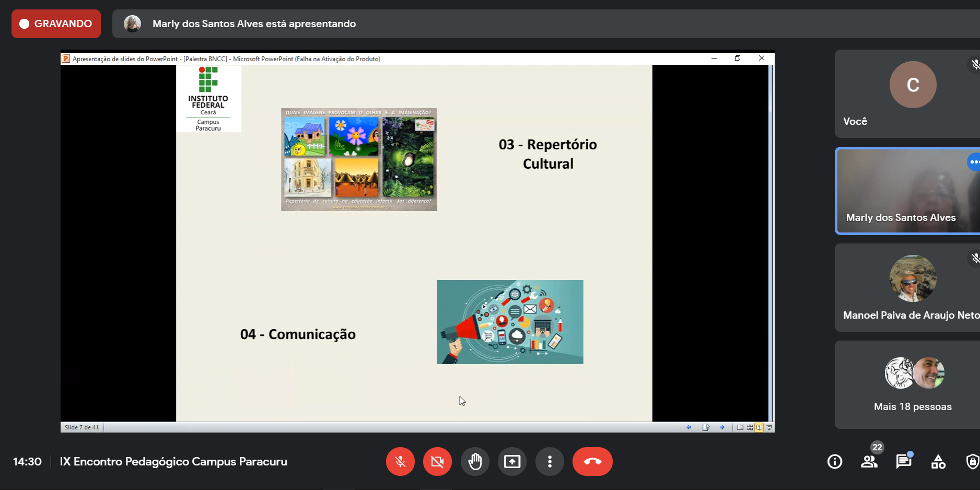Open meeting details info icon
Screen dimensions: 980x490
834,462
